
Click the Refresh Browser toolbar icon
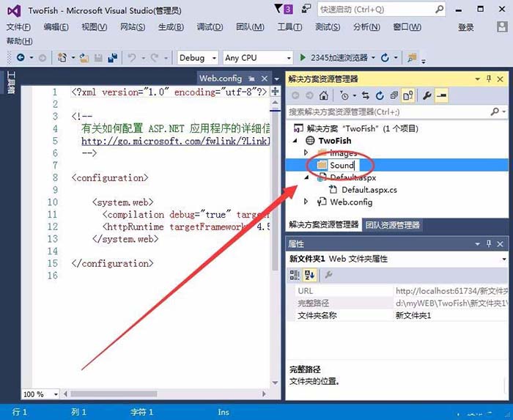(x=385, y=58)
